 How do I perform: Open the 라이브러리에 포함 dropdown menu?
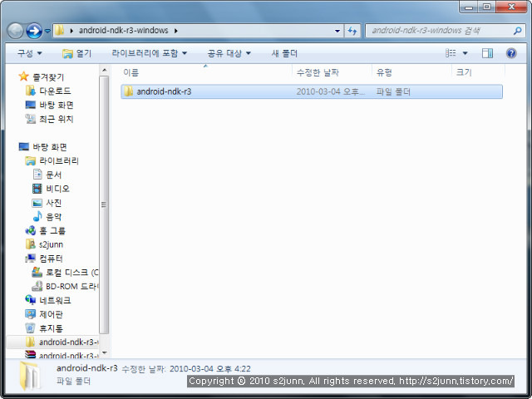(150, 53)
